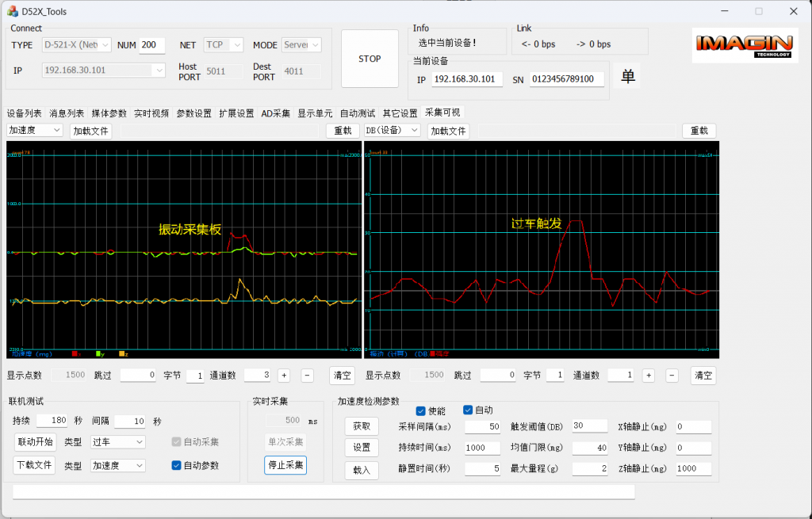Click the 静置时间(秒) field
812x519 pixels.
[482, 469]
